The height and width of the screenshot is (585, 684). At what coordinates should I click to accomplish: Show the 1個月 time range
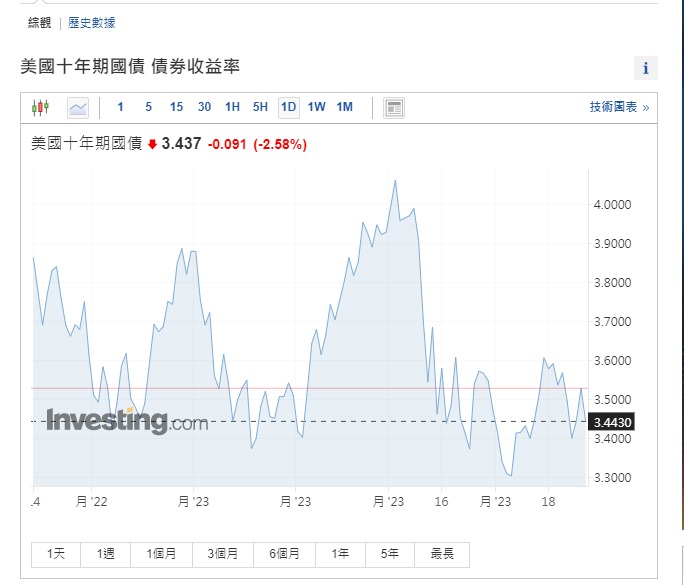161,554
